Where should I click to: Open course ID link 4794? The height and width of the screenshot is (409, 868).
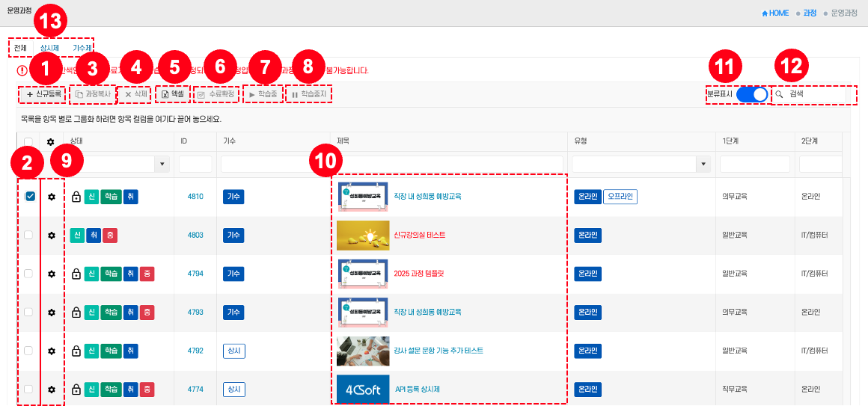click(x=195, y=274)
